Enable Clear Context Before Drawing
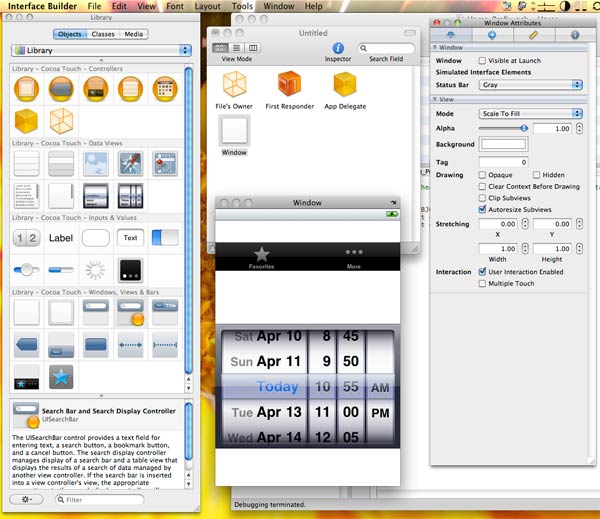Screen dimensions: 600x519 point(483,186)
